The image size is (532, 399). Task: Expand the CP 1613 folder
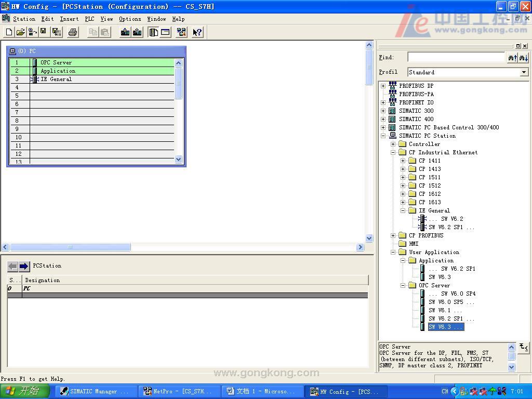point(403,203)
